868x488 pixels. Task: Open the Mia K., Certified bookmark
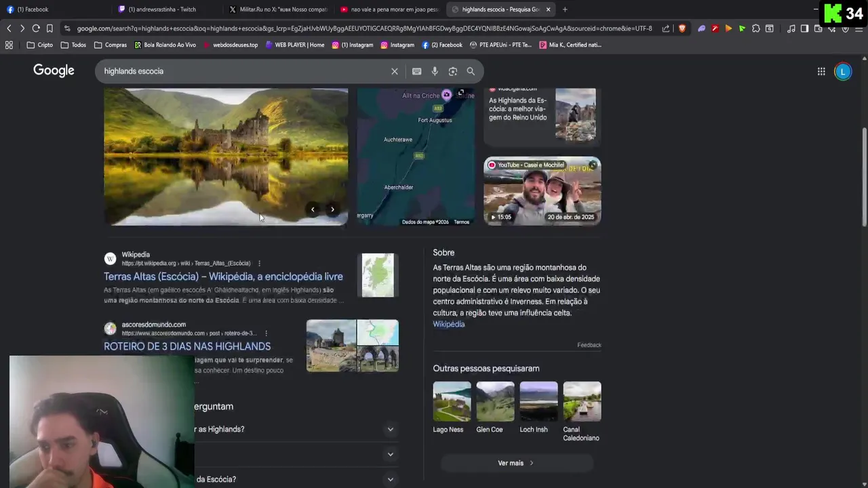tap(570, 45)
